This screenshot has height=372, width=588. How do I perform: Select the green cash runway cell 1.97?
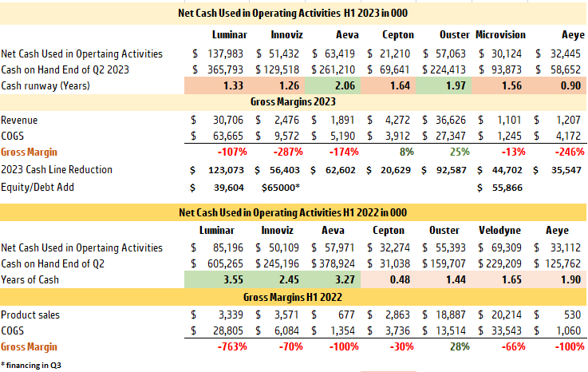pyautogui.click(x=444, y=85)
